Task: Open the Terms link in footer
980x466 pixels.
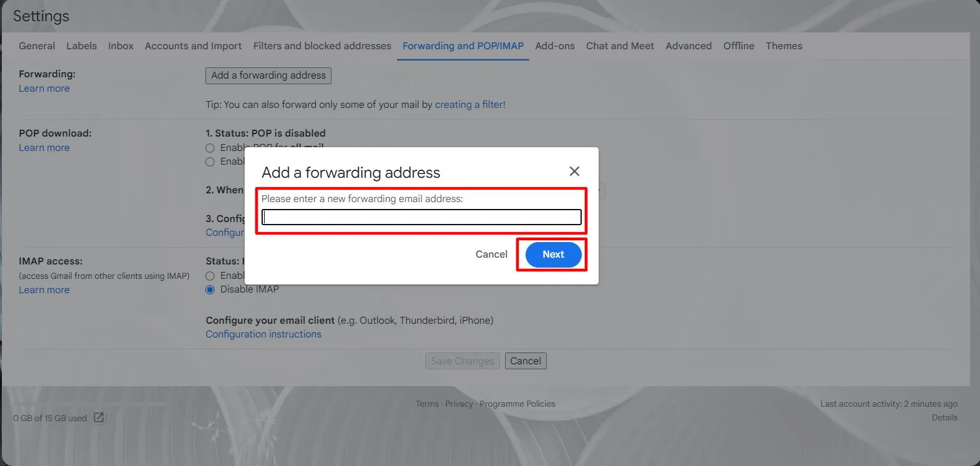Action: 427,404
